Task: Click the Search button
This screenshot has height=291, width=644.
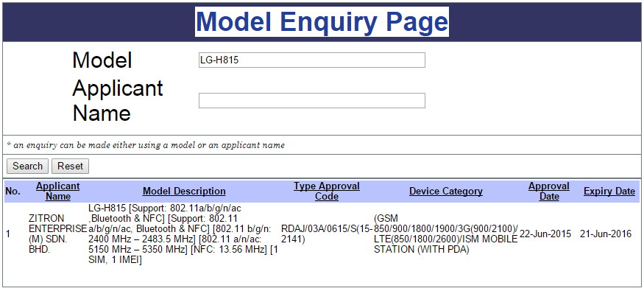Action: click(x=27, y=166)
